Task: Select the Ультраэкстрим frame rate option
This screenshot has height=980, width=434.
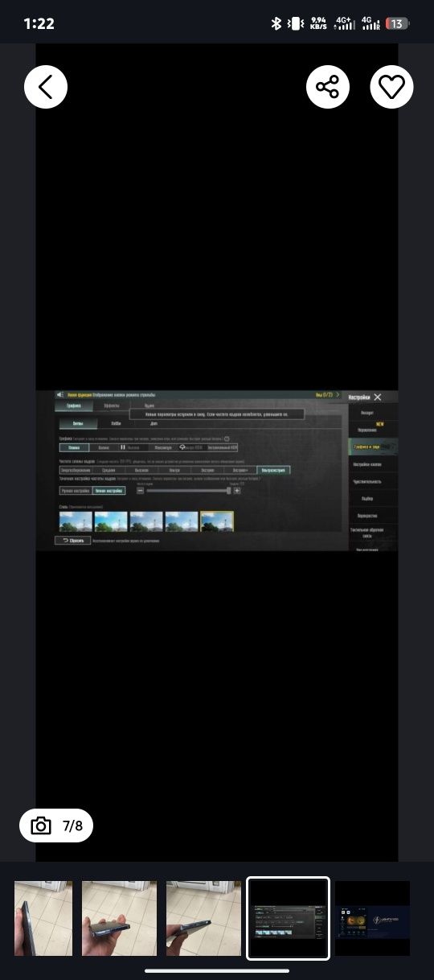Action: (x=268, y=470)
